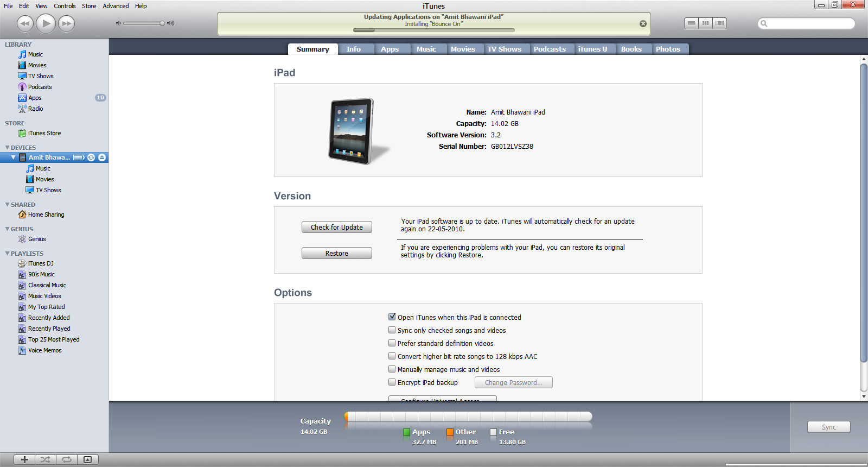Click Check for Update button

pyautogui.click(x=337, y=227)
